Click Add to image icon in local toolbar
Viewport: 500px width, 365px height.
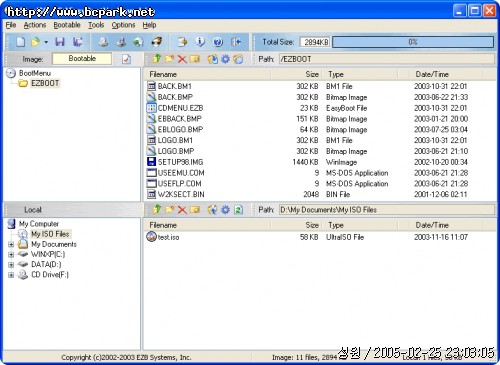coord(213,210)
